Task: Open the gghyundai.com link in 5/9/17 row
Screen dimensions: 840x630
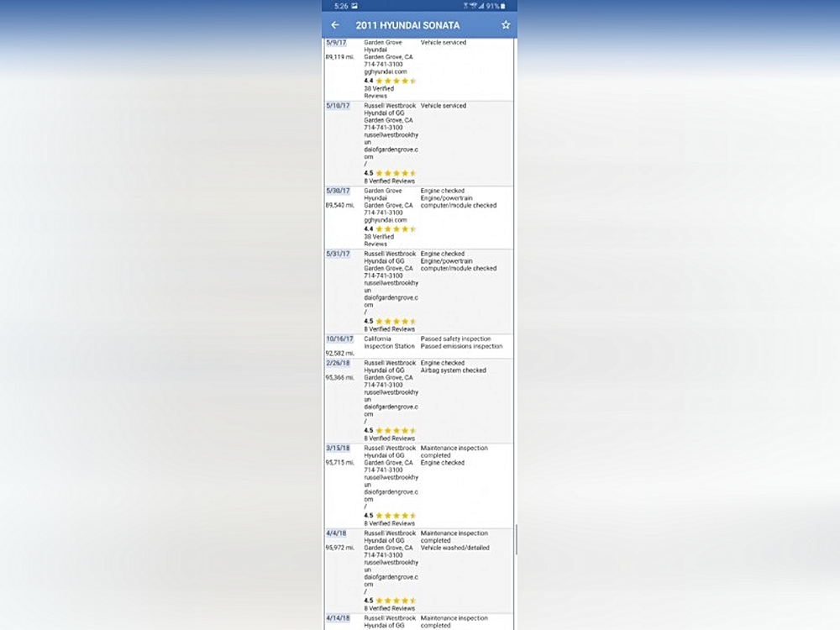Action: pos(386,71)
